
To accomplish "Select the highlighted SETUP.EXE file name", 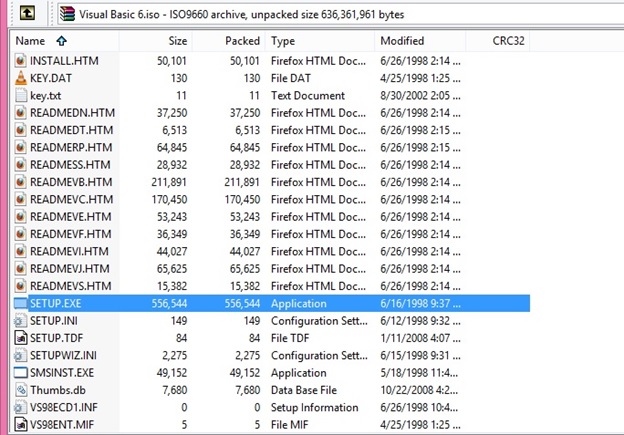I will click(55, 303).
